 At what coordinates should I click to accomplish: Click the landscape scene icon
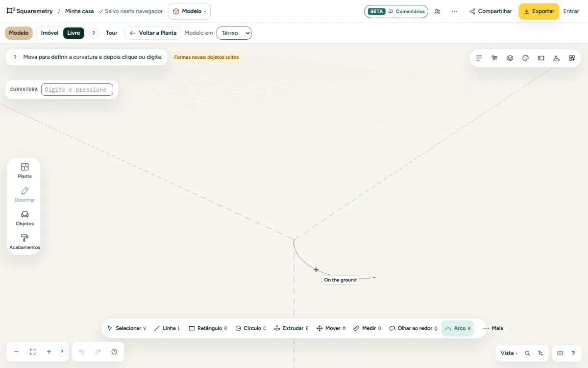coord(557,58)
